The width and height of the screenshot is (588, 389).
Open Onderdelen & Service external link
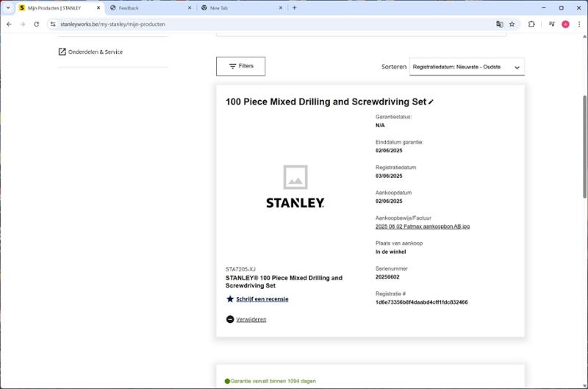click(x=96, y=51)
